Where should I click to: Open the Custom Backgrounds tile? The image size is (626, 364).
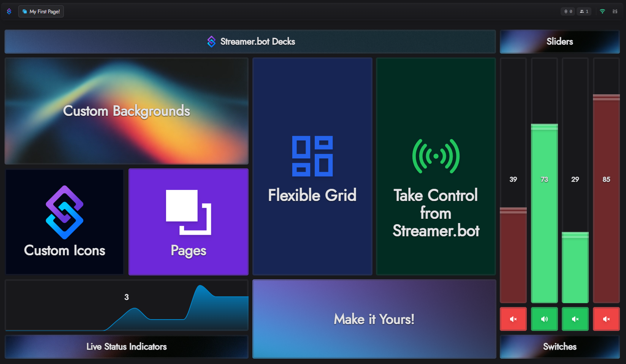click(x=127, y=111)
